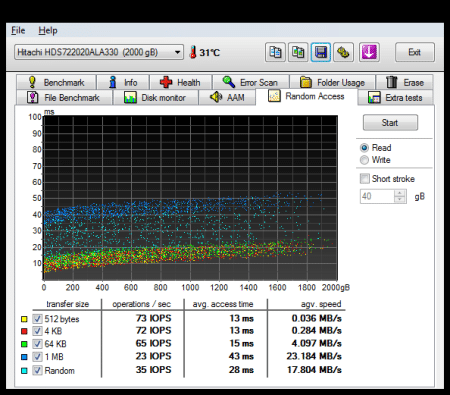
Task: Open the Help menu
Action: (x=48, y=30)
